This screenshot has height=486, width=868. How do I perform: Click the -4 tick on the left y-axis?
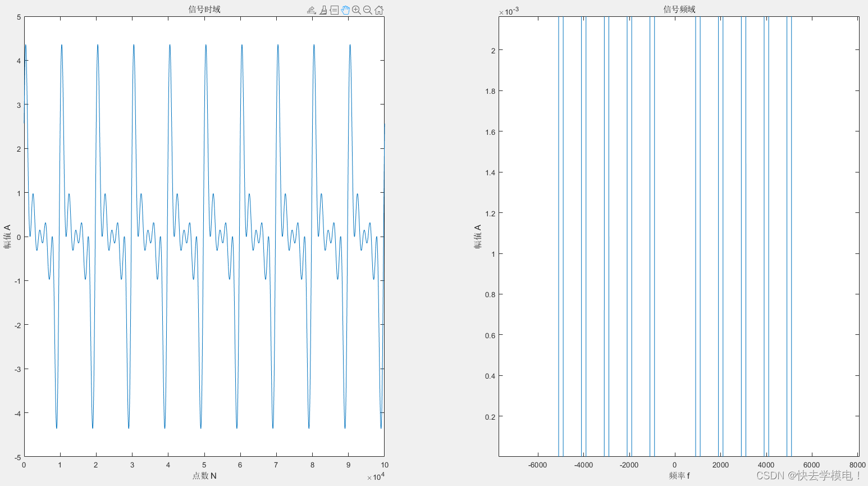pyautogui.click(x=18, y=414)
